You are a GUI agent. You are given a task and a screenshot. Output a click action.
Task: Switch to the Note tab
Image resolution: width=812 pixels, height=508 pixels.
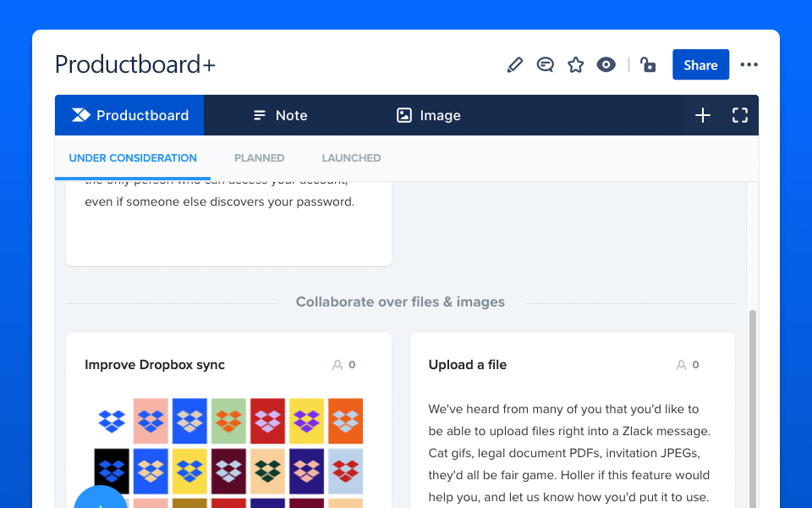280,115
